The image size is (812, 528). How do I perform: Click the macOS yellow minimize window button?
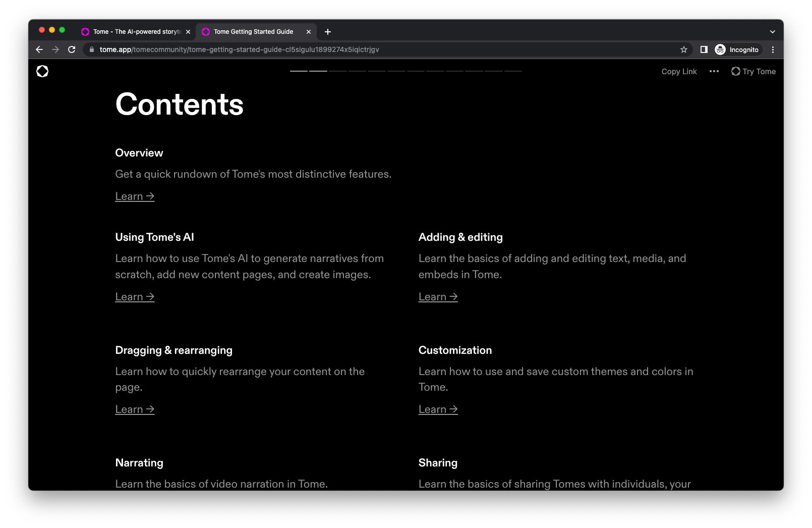click(x=52, y=30)
